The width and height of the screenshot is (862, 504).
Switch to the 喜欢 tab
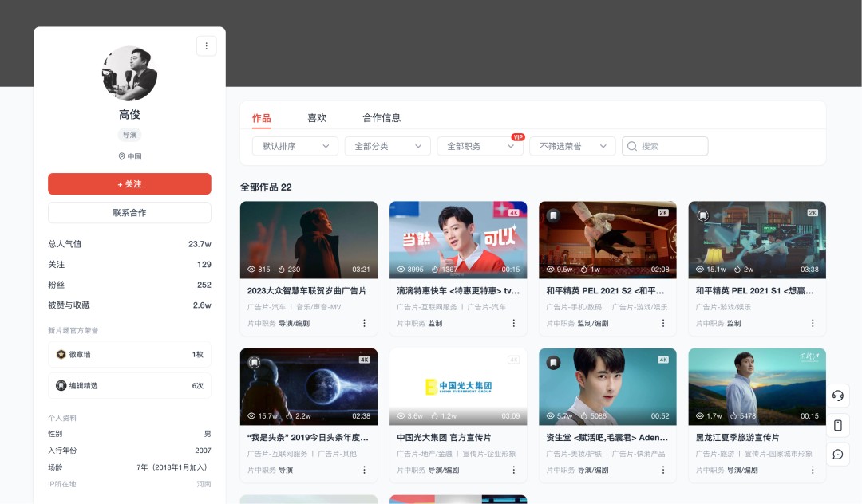317,117
